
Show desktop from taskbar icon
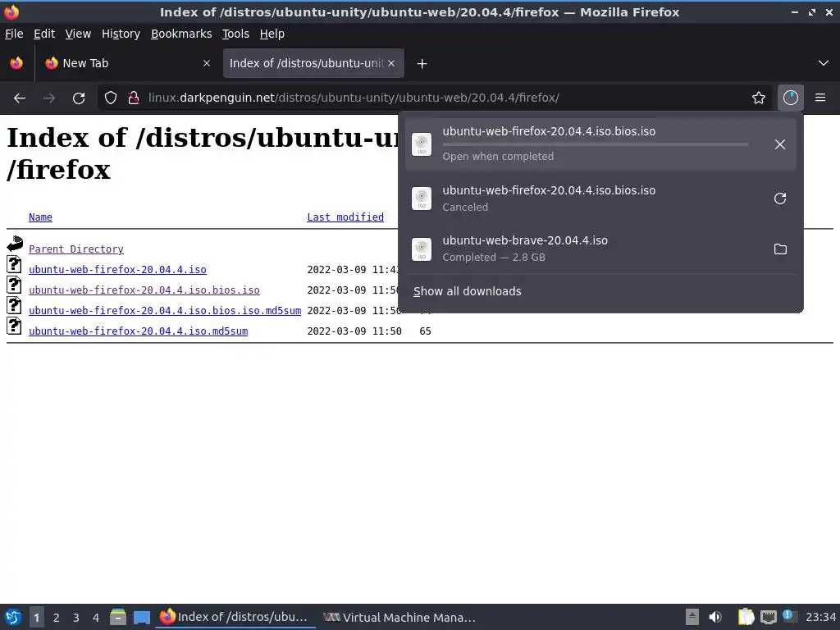[141, 617]
